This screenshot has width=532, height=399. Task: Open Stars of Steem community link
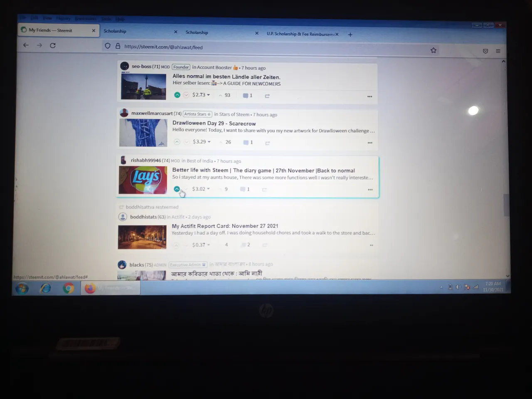[234, 114]
